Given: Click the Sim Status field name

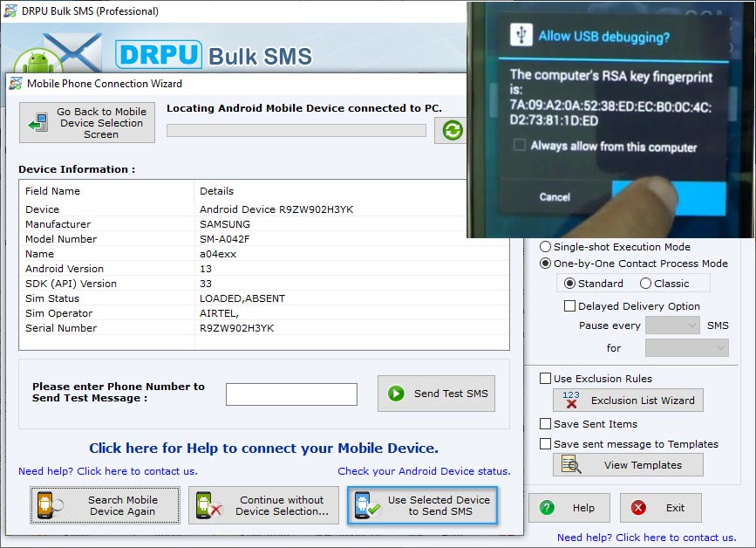Looking at the screenshot, I should pyautogui.click(x=52, y=298).
